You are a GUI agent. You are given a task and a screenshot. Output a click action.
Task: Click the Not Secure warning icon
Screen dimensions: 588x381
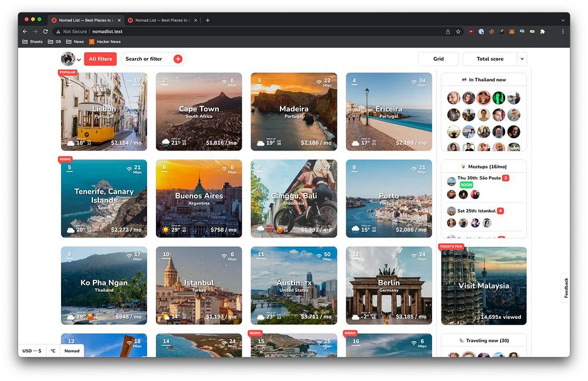58,32
